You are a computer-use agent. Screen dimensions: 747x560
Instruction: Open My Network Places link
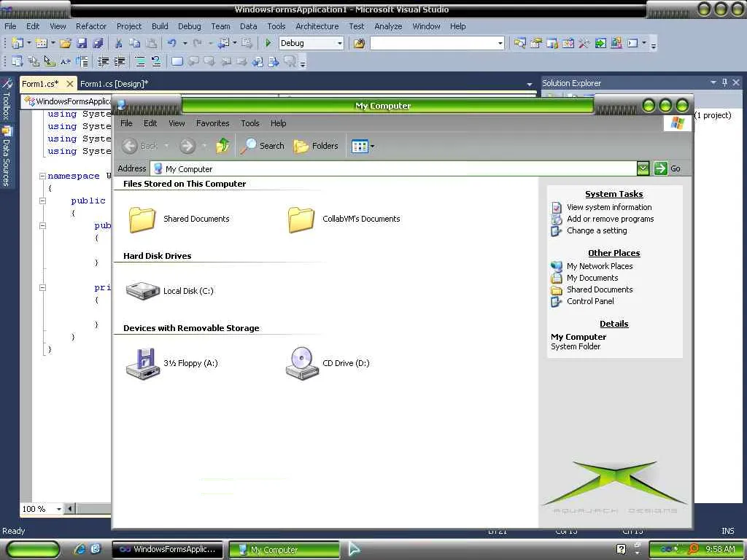[x=600, y=266]
